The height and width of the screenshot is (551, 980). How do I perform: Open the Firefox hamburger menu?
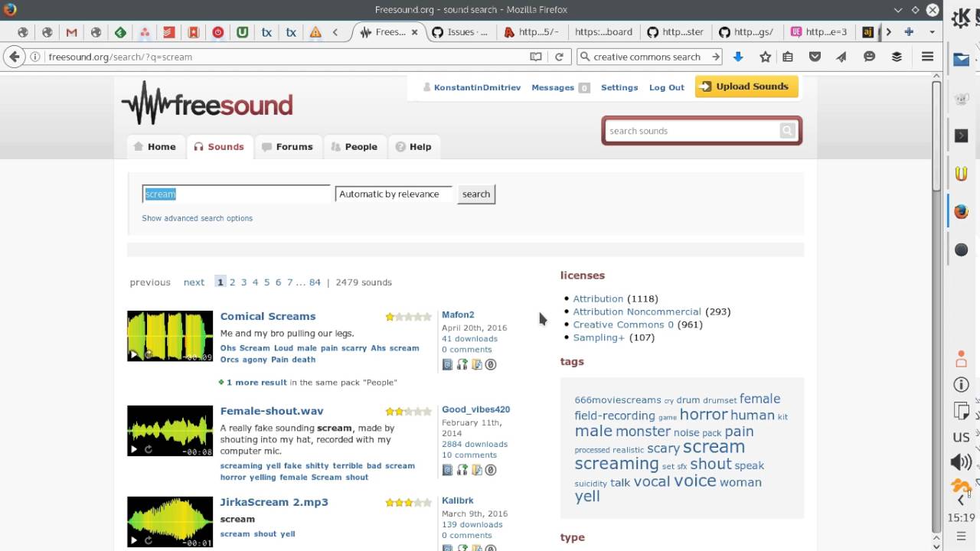click(x=927, y=57)
